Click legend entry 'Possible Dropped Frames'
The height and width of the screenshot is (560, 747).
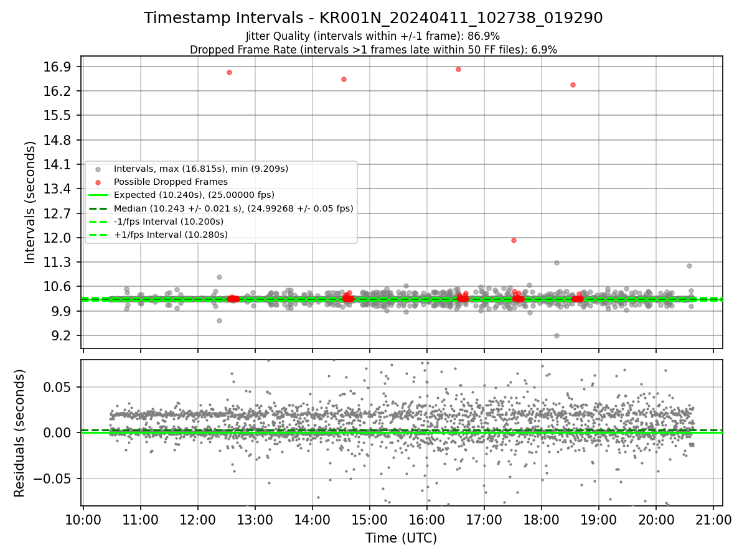pos(171,182)
